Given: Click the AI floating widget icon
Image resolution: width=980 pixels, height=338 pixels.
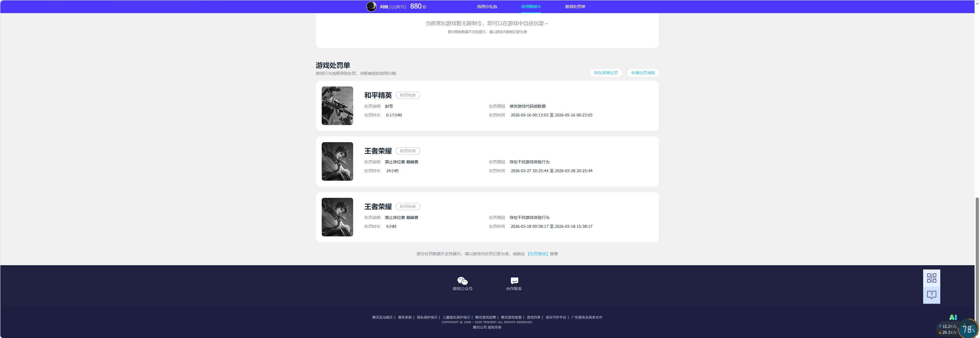Looking at the screenshot, I should click(x=953, y=317).
